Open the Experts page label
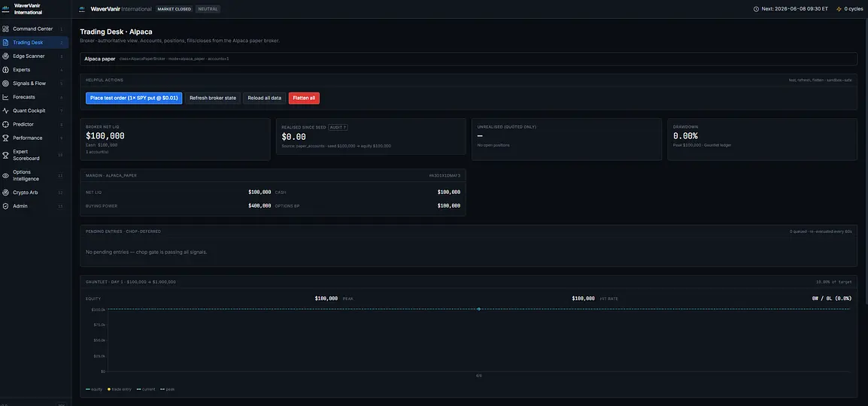Screen dimensions: 868x406 (x=22, y=70)
